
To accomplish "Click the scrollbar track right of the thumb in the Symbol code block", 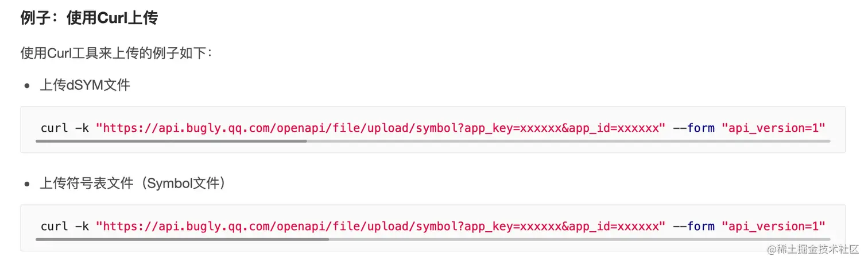I will point(580,239).
